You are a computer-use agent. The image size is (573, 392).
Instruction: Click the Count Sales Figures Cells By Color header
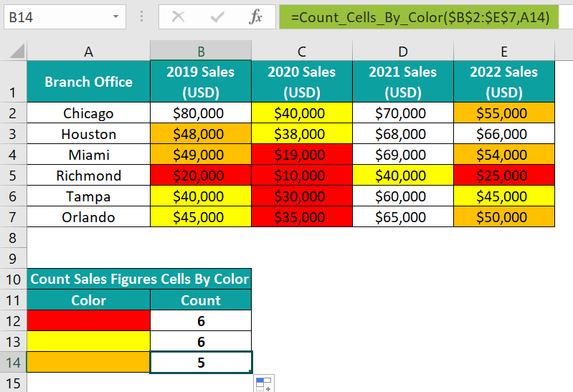(x=139, y=279)
